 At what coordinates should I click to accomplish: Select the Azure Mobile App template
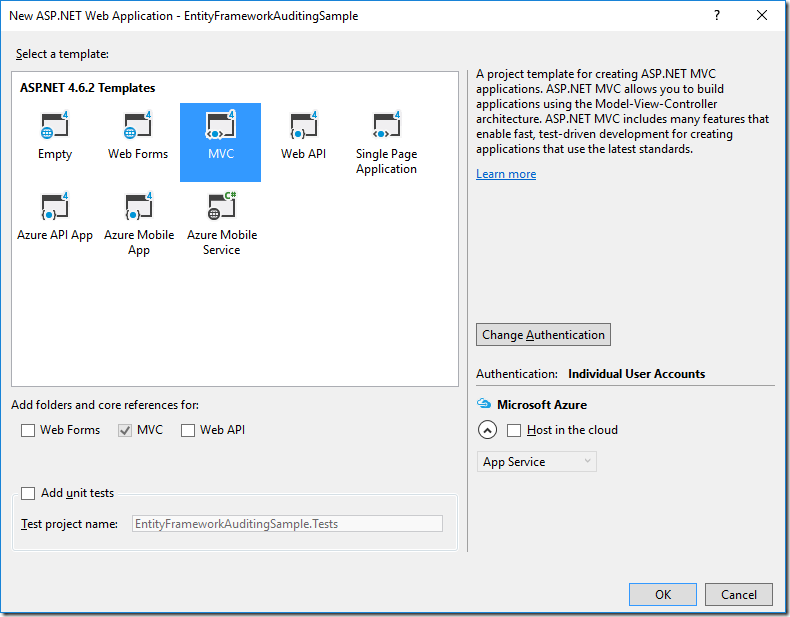coord(139,223)
